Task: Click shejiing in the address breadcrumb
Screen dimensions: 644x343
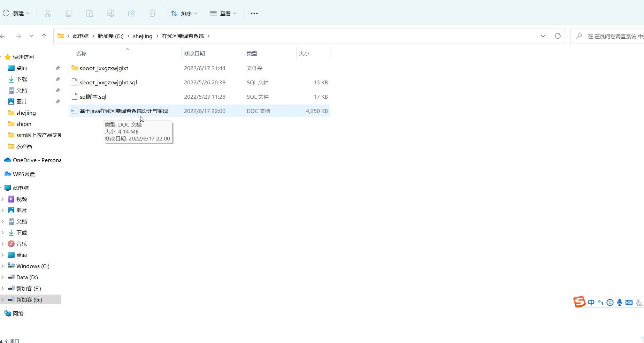Action: 143,36
